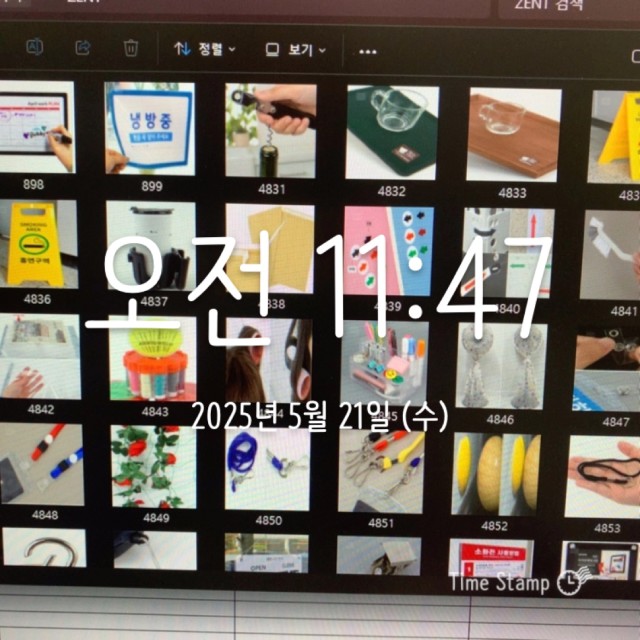This screenshot has height=640, width=640.
Task: Click the file name label 4846
Action: 500,419
